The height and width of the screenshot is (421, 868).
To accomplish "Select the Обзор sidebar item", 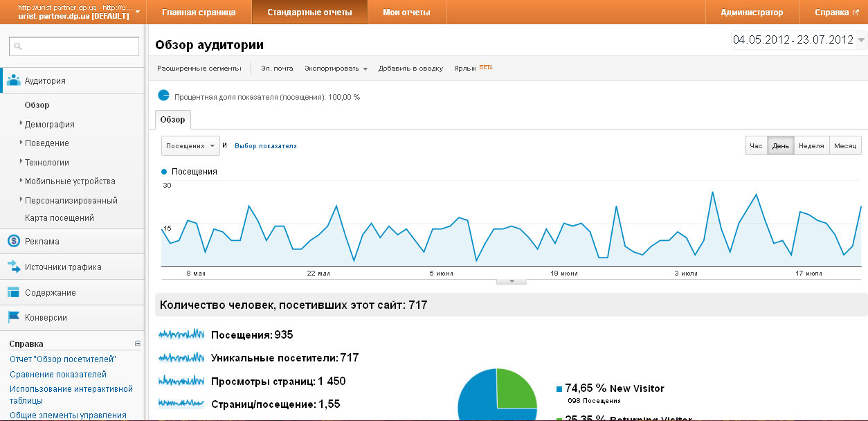I will 37,105.
